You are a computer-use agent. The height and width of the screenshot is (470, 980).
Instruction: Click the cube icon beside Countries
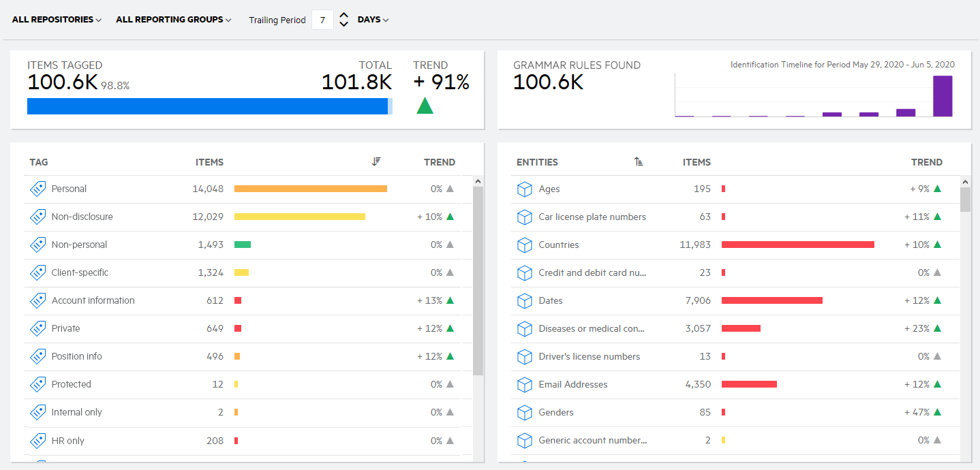(524, 245)
